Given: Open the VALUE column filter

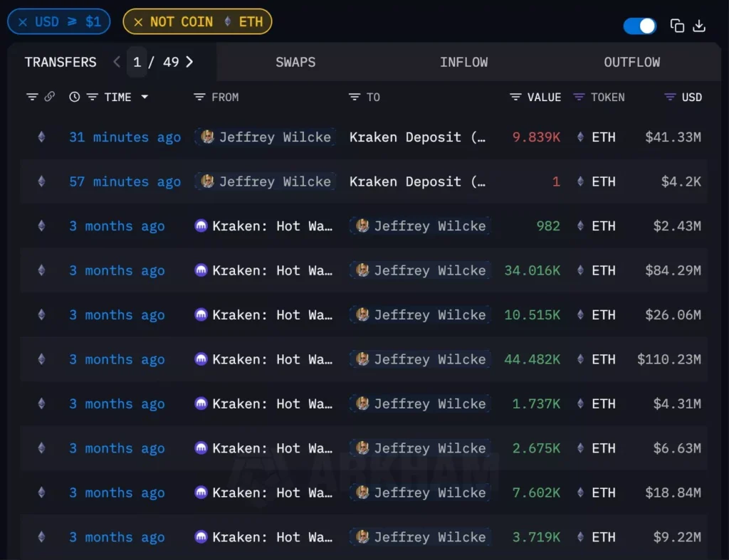Looking at the screenshot, I should click(515, 97).
